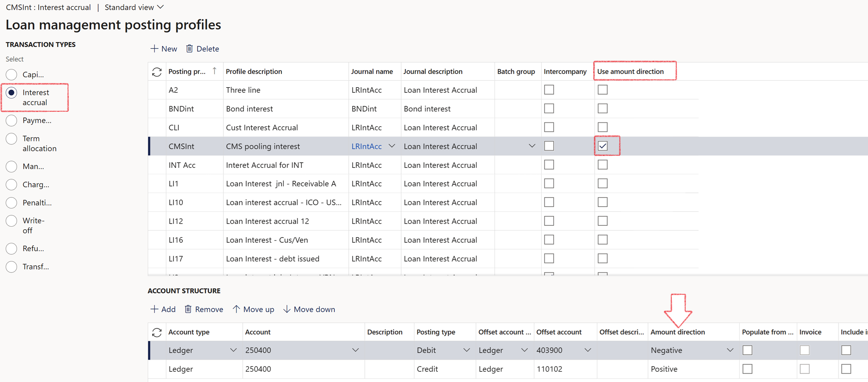868x382 pixels.
Task: Enable Intercompany checkbox for BNDint row
Action: tap(549, 108)
